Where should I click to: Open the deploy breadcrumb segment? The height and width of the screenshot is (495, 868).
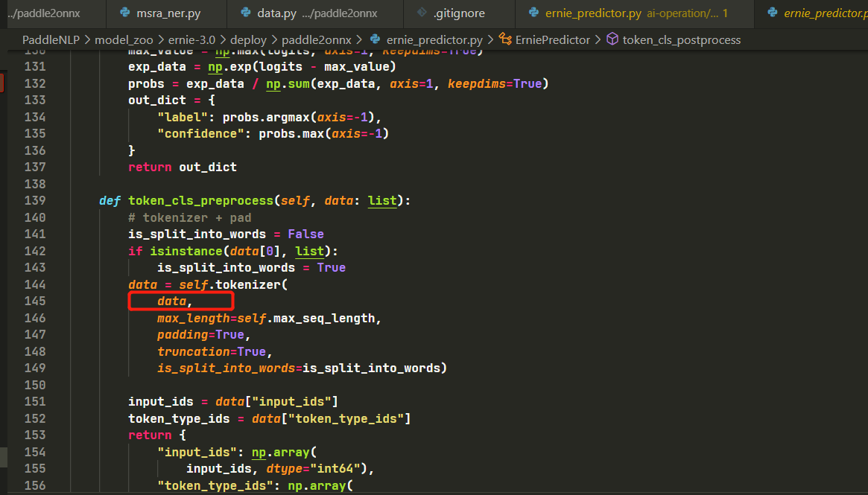coord(248,39)
